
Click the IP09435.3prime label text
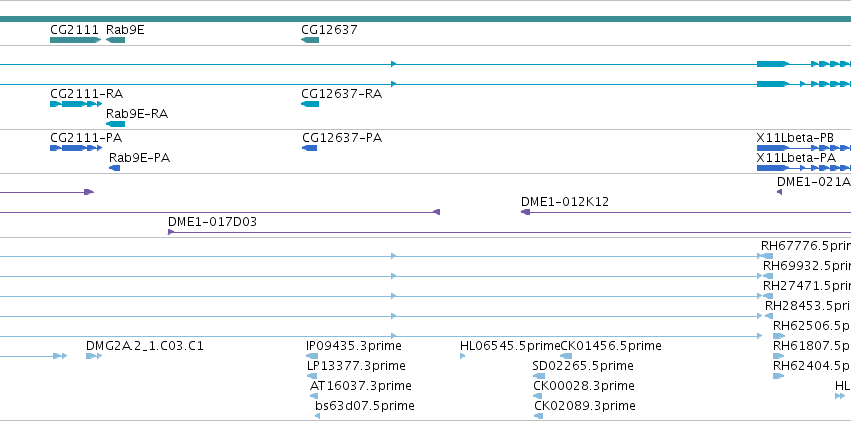[x=354, y=346]
